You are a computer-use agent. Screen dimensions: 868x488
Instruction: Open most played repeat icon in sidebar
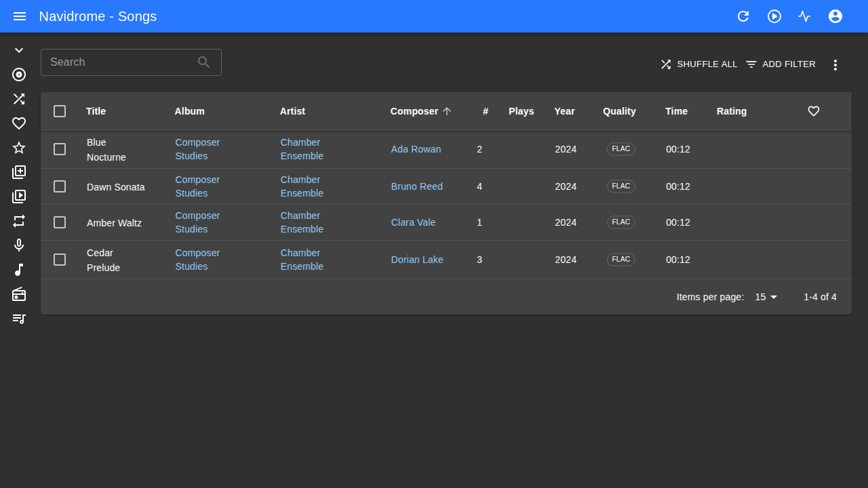[19, 221]
